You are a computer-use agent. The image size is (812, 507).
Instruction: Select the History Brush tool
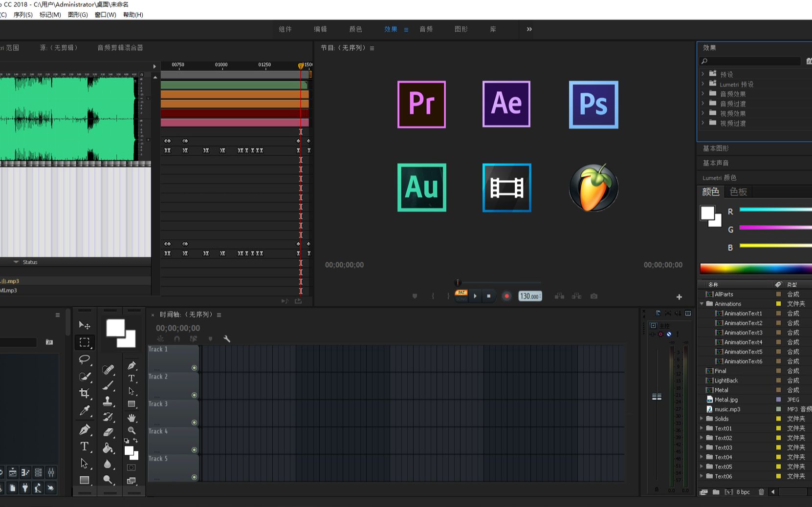point(108,417)
